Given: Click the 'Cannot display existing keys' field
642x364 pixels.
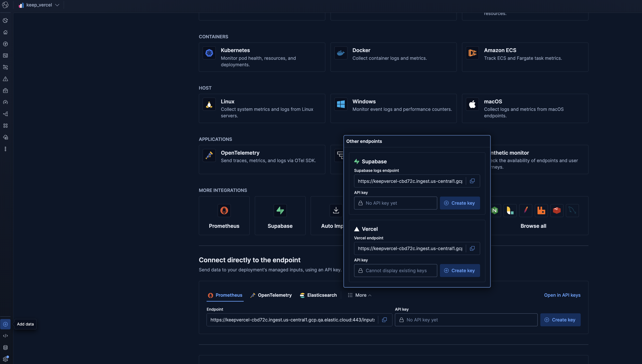Looking at the screenshot, I should point(395,271).
